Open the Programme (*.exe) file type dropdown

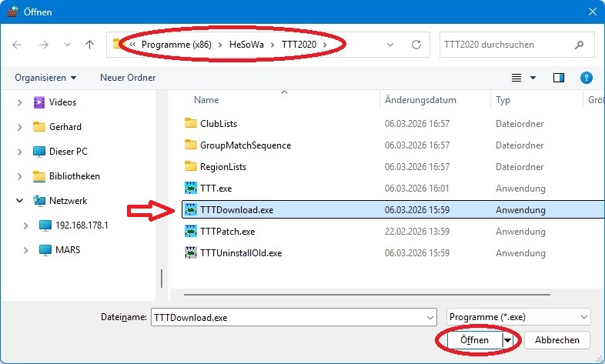[519, 317]
